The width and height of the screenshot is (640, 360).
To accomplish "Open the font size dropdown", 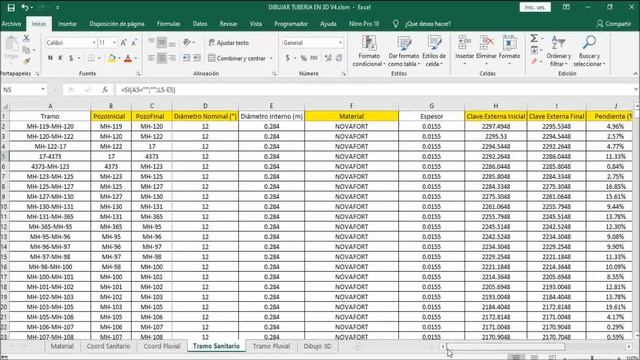I will pos(114,42).
